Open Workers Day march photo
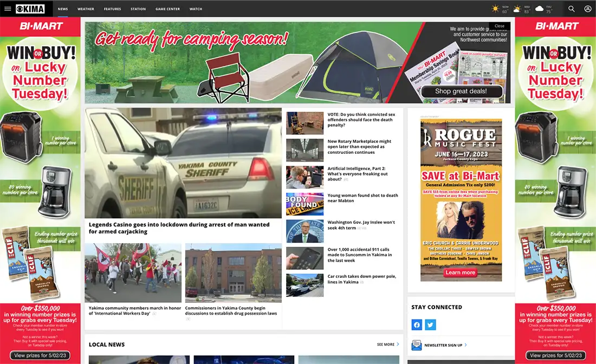596x364 pixels. (133, 273)
